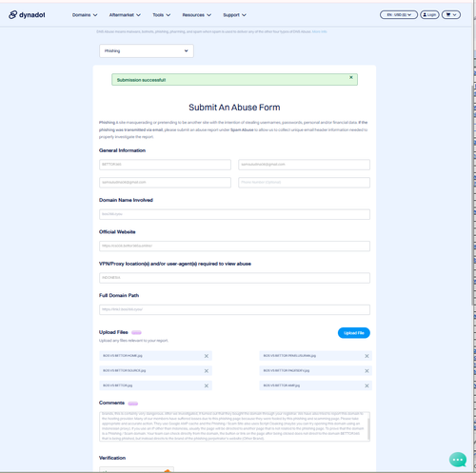Image resolution: width=476 pixels, height=473 pixels.
Task: Open the Domains menu
Action: click(x=85, y=15)
